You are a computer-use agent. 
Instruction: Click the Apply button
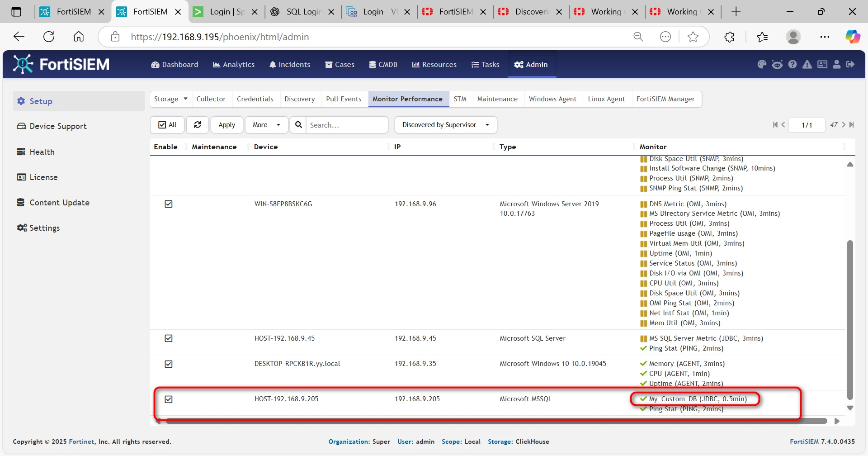226,125
